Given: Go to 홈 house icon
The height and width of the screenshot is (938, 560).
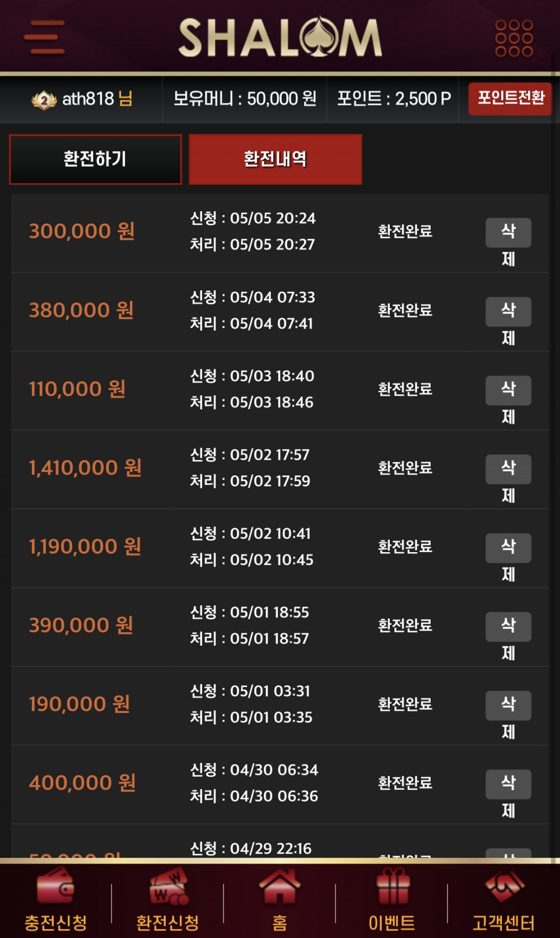Looking at the screenshot, I should coord(279,885).
